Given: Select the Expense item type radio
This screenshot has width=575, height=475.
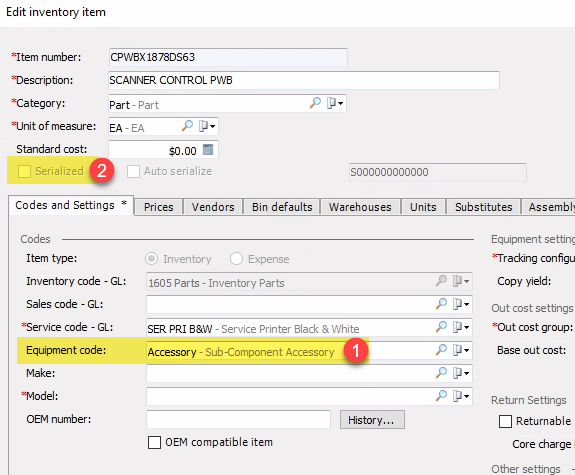Looking at the screenshot, I should coord(236,259).
